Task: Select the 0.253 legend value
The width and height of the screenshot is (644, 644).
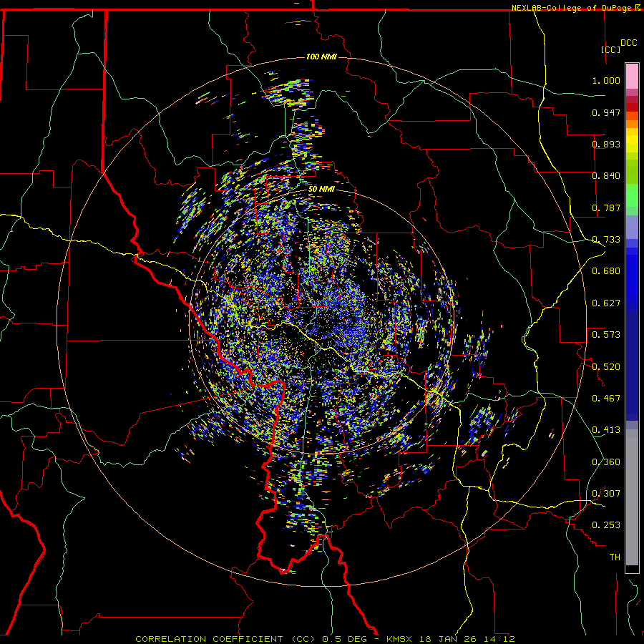Action: pyautogui.click(x=606, y=525)
